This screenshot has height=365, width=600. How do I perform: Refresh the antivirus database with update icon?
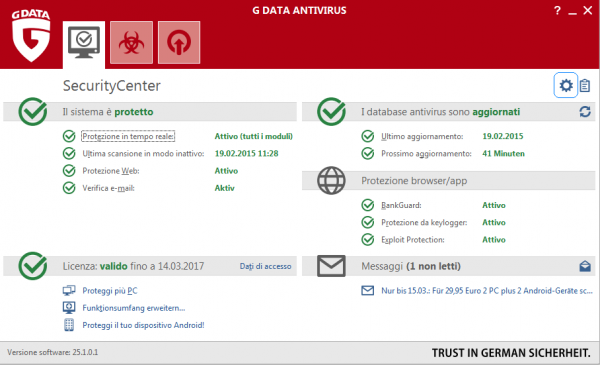[x=585, y=112]
